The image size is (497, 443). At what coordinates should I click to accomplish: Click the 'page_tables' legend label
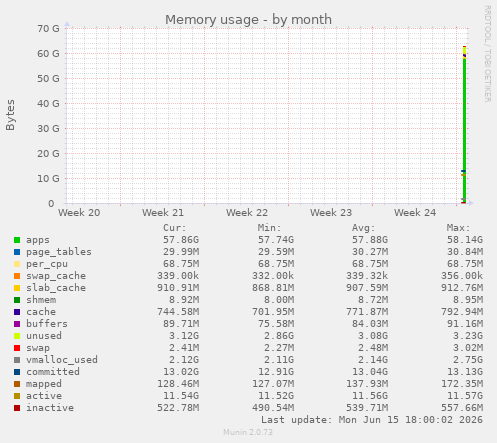click(x=59, y=252)
